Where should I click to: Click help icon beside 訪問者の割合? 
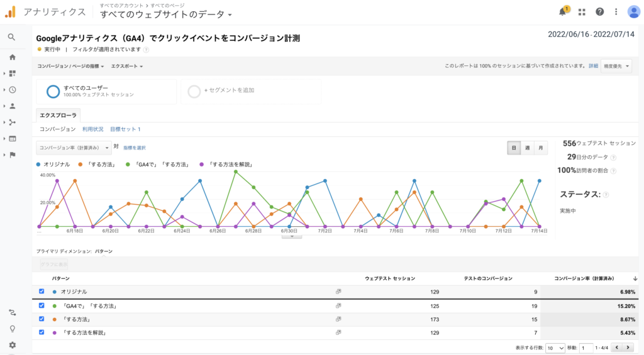613,171
